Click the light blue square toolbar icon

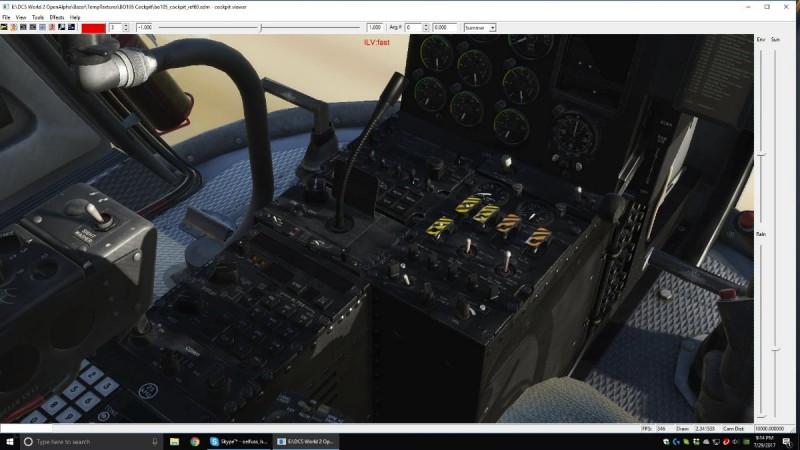[x=42, y=27]
